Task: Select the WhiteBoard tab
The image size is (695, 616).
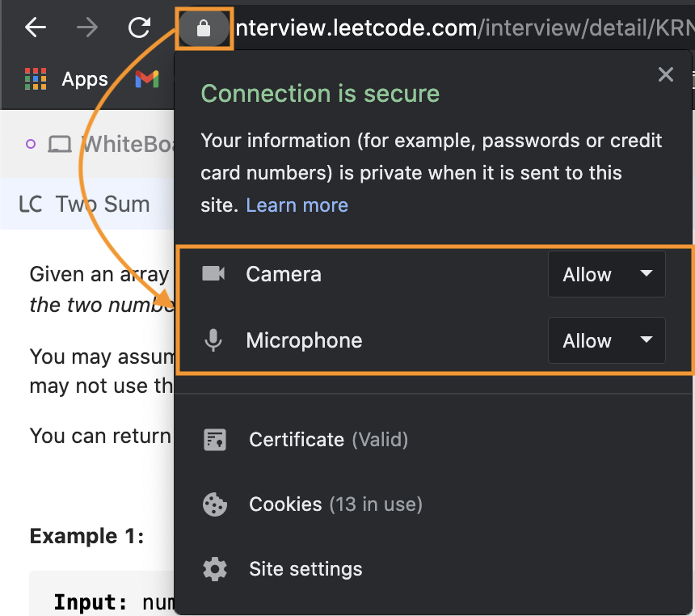Action: (99, 144)
